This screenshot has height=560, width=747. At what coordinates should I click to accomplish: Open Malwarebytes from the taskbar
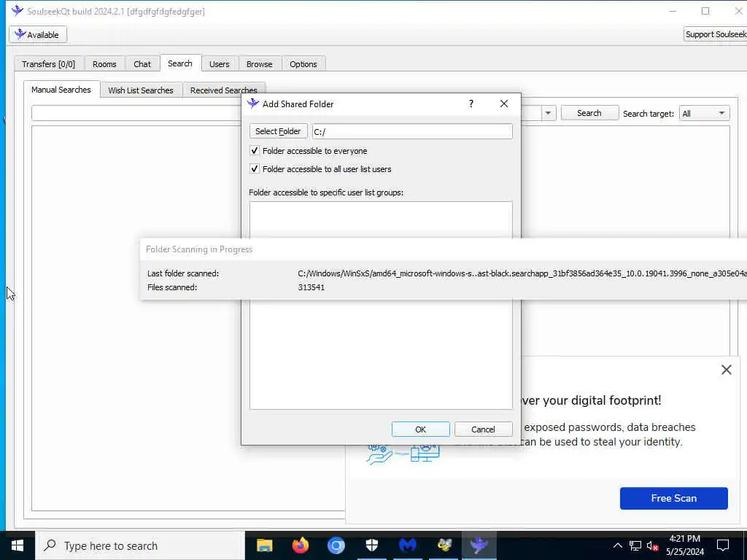pos(407,545)
